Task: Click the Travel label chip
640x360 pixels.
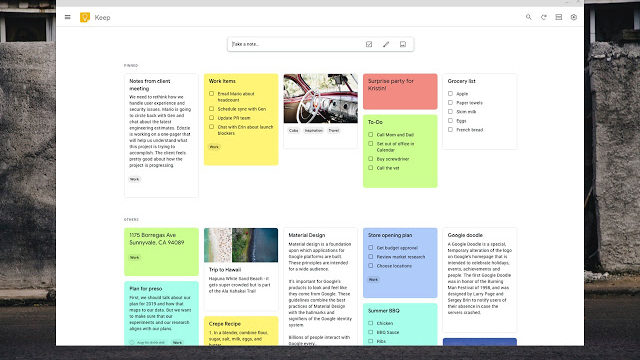Action: (334, 131)
